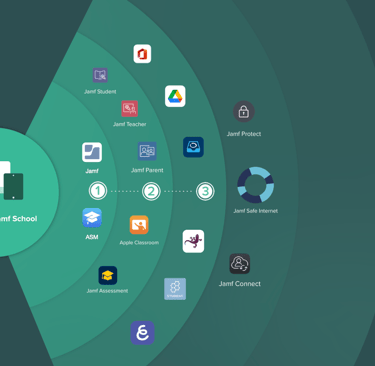Click the Microsoft Office icon
The width and height of the screenshot is (375, 366).
tap(142, 54)
